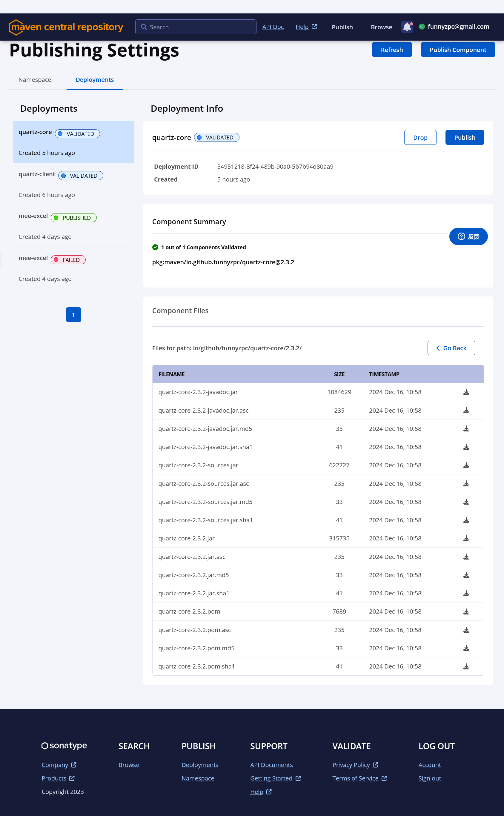Click Go Back in Component Files
The height and width of the screenshot is (816, 504).
point(451,348)
